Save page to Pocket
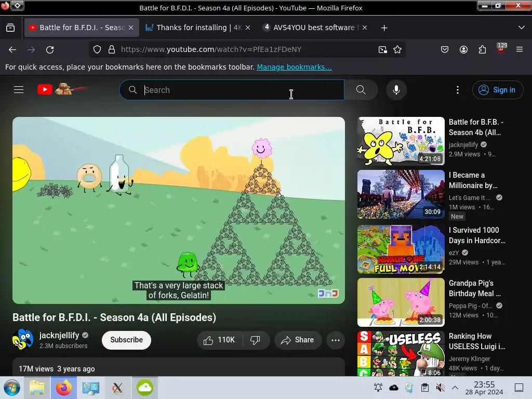Image resolution: width=532 pixels, height=399 pixels. click(445, 49)
